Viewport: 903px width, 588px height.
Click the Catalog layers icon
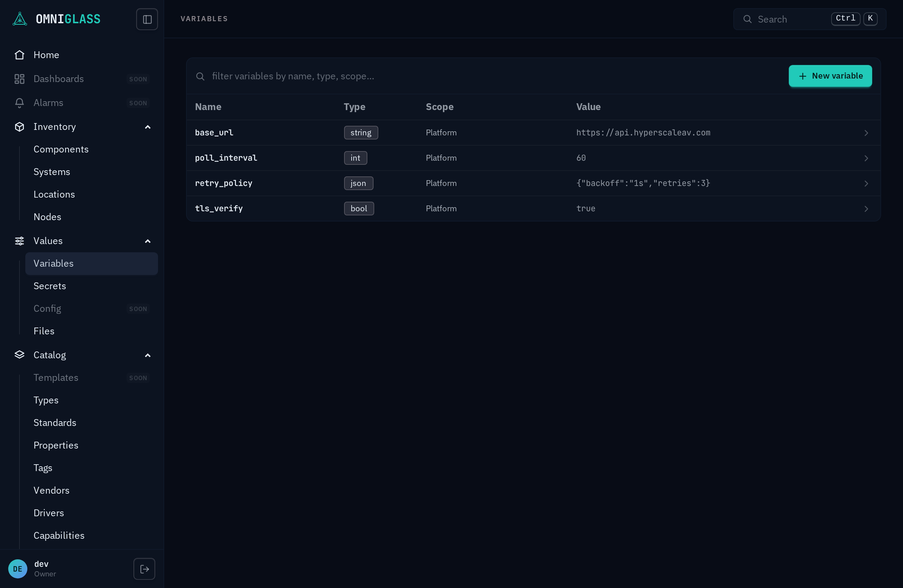pyautogui.click(x=19, y=355)
